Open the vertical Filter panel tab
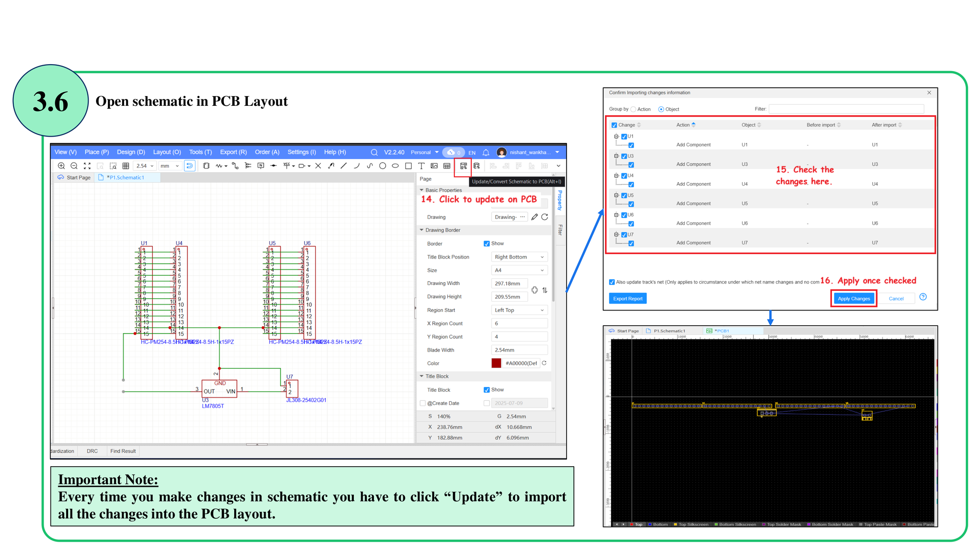Viewport: 980px width, 551px height. (560, 230)
